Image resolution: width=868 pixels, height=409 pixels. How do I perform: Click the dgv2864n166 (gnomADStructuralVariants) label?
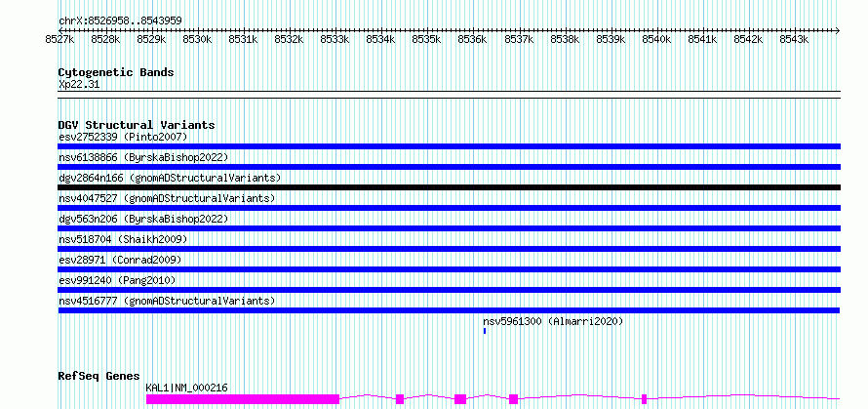170,178
